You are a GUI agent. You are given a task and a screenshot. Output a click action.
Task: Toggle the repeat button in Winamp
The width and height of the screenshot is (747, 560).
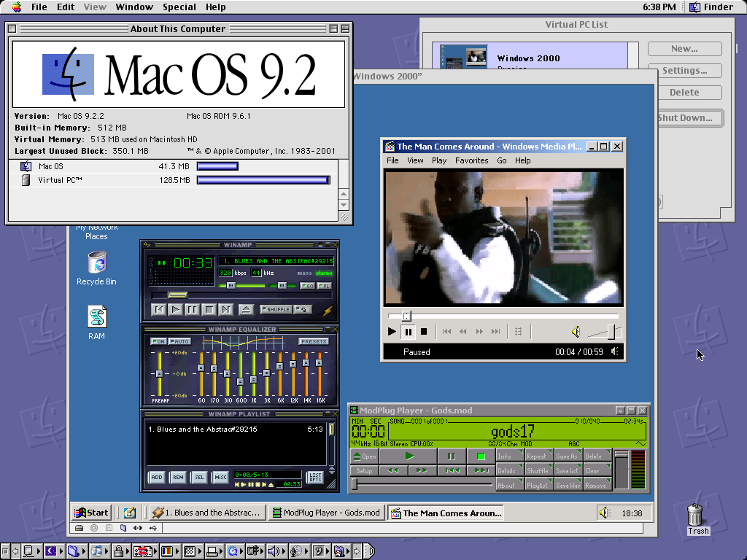302,310
